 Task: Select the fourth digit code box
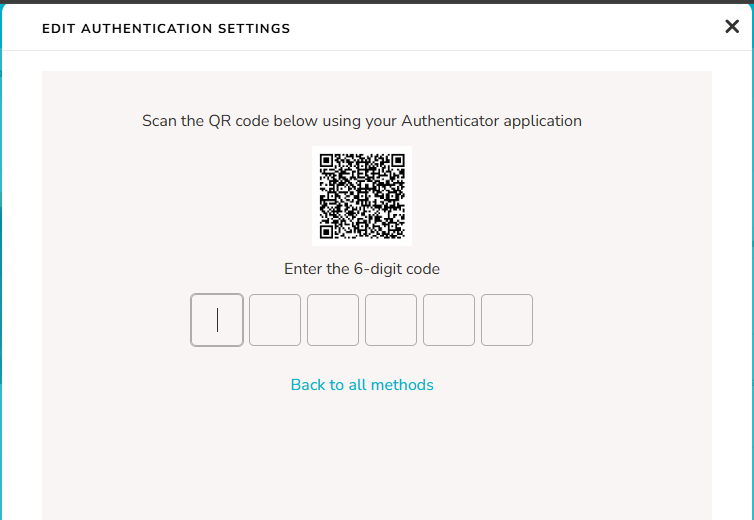[391, 320]
